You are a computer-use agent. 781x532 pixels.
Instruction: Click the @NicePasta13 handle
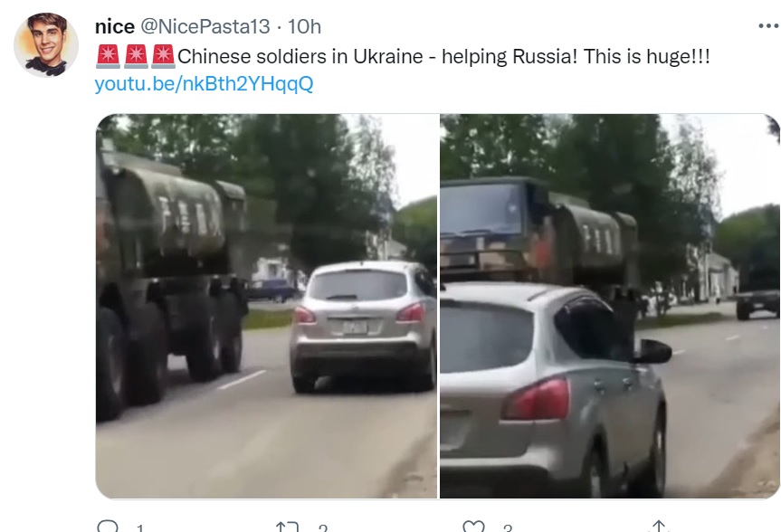coord(205,26)
